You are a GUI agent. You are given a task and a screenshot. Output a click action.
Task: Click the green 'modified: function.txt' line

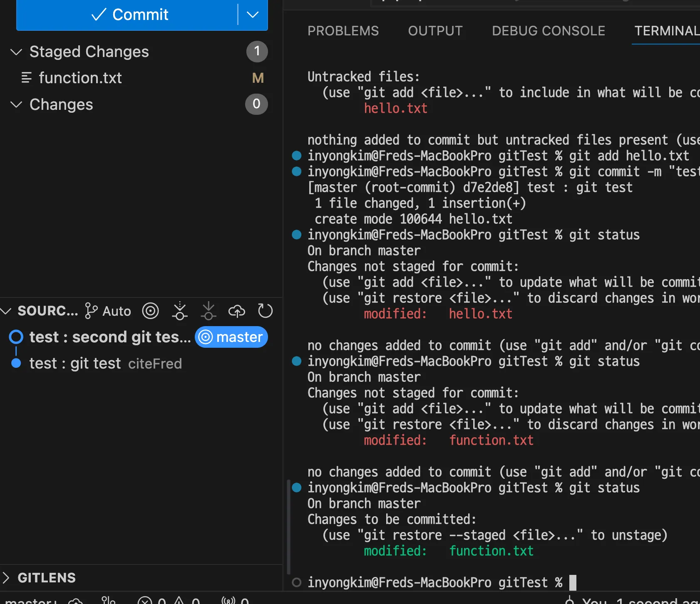coord(449,551)
